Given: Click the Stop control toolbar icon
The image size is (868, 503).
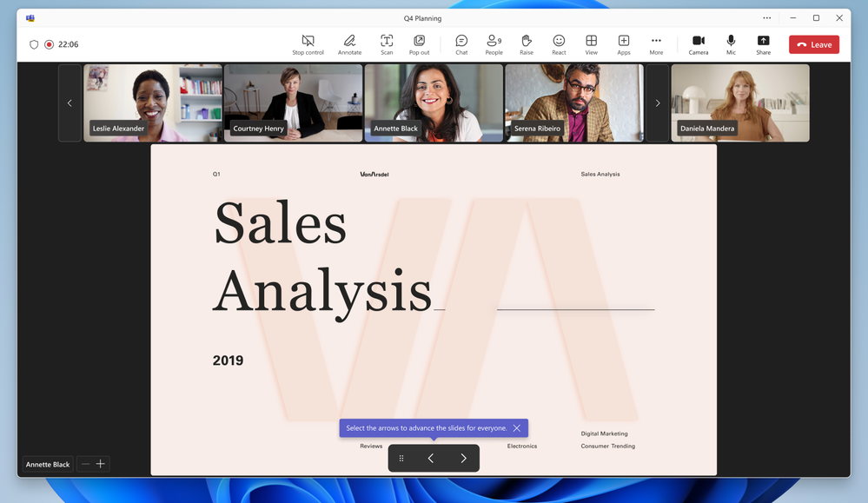Looking at the screenshot, I should coord(308,45).
